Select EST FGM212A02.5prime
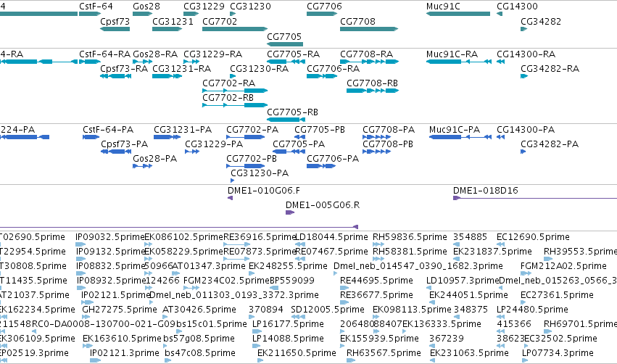This screenshot has height=364, width=617. (x=526, y=273)
